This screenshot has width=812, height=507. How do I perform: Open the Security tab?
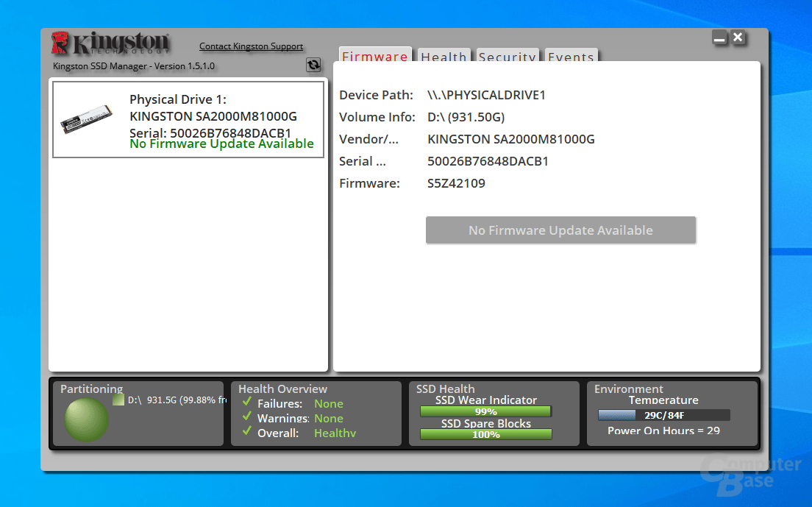click(x=508, y=55)
